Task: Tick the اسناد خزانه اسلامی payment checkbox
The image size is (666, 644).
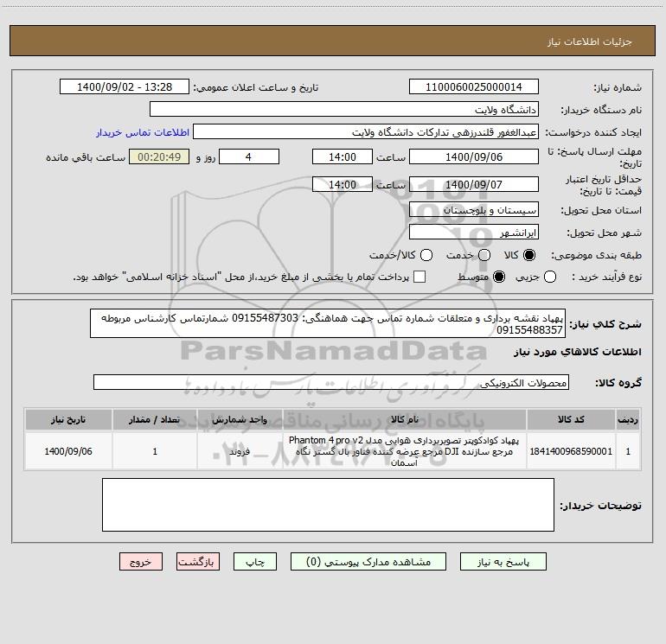Action: pos(419,277)
